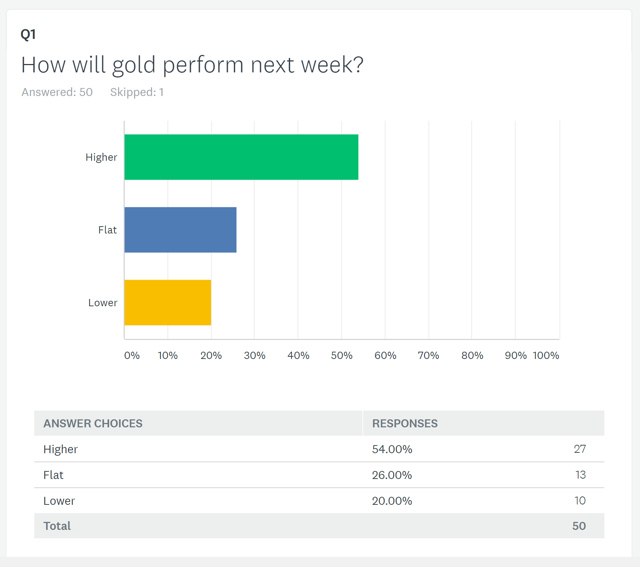Image resolution: width=640 pixels, height=567 pixels.
Task: Click the RESPONSES column header
Action: point(405,423)
